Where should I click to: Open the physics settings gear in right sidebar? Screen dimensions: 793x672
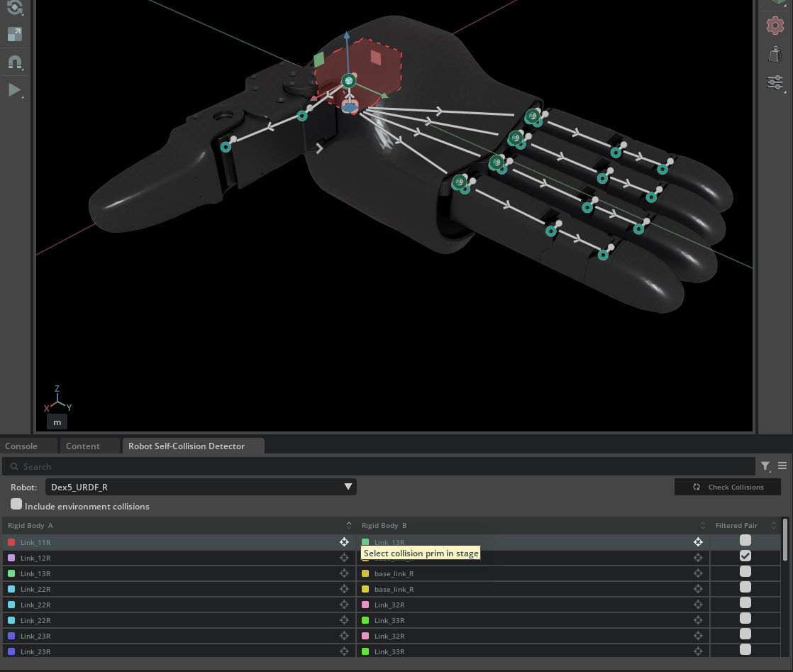775,26
